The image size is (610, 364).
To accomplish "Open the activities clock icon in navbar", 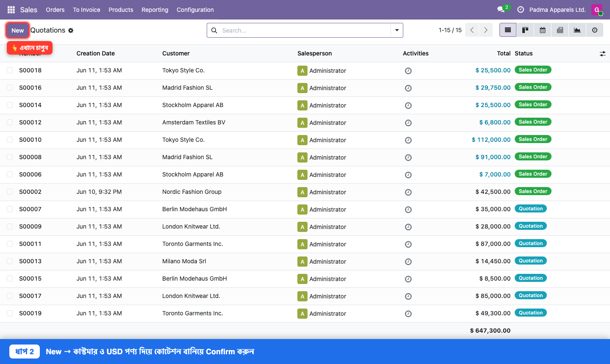I will pyautogui.click(x=521, y=9).
